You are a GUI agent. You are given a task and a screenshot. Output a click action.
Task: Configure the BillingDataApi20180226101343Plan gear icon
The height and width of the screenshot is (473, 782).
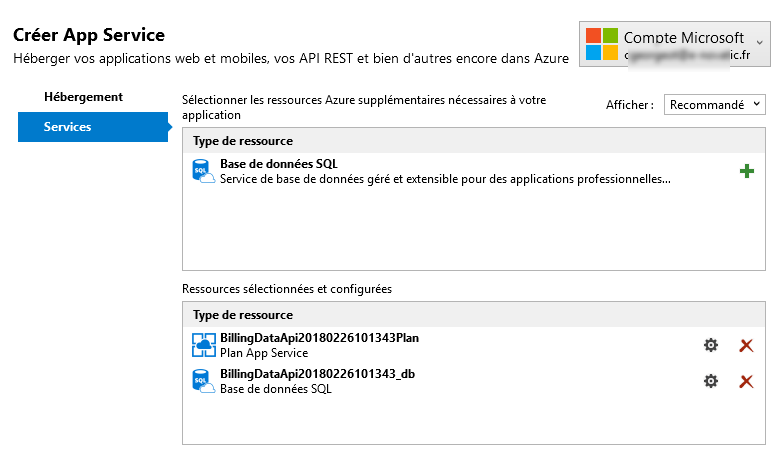pyautogui.click(x=711, y=345)
